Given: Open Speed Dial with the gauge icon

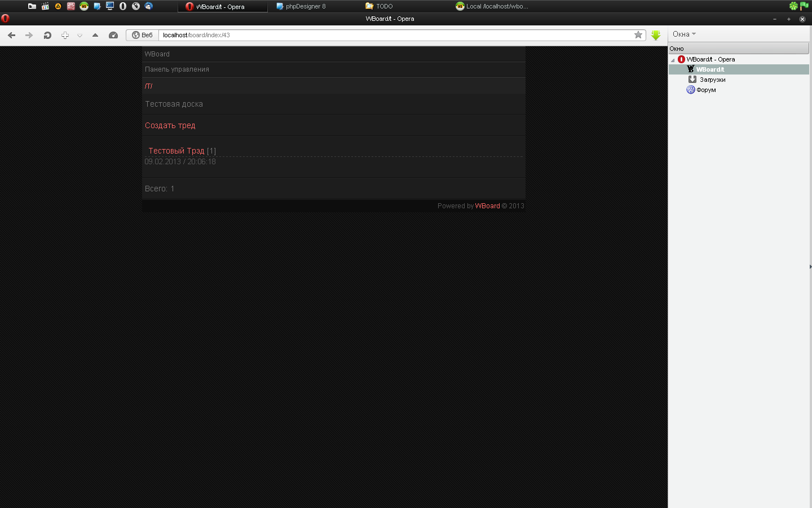Looking at the screenshot, I should pos(113,35).
